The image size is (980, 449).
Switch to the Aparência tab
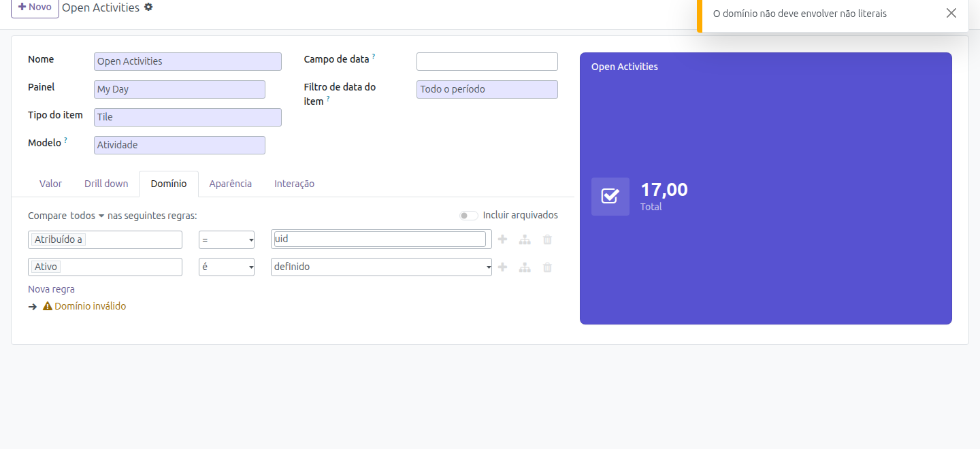231,184
